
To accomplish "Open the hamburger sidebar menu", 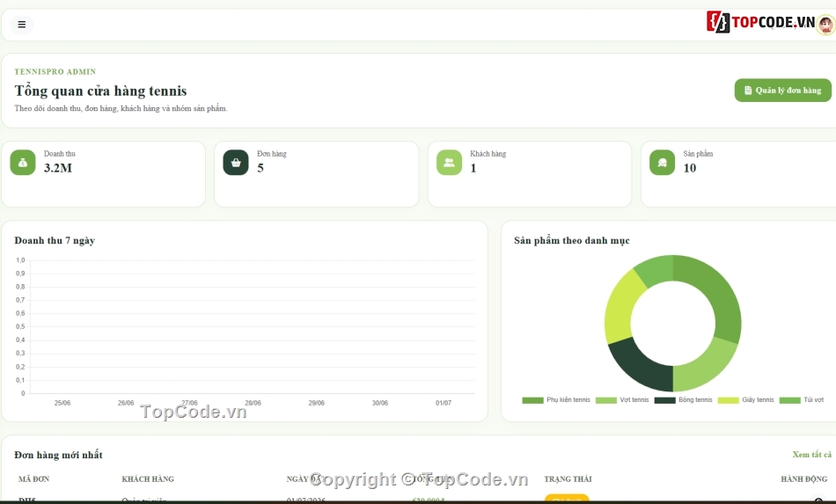I will pos(22,25).
